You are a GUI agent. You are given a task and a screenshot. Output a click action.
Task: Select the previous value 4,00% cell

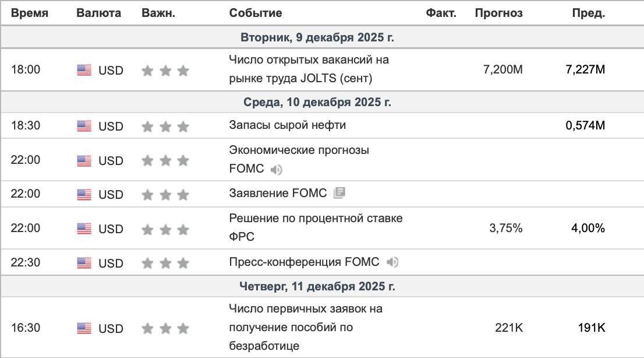[588, 227]
